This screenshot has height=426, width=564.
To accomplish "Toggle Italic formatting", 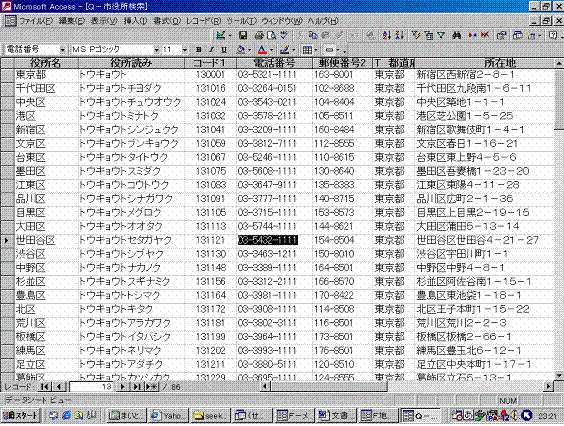I will [x=211, y=50].
